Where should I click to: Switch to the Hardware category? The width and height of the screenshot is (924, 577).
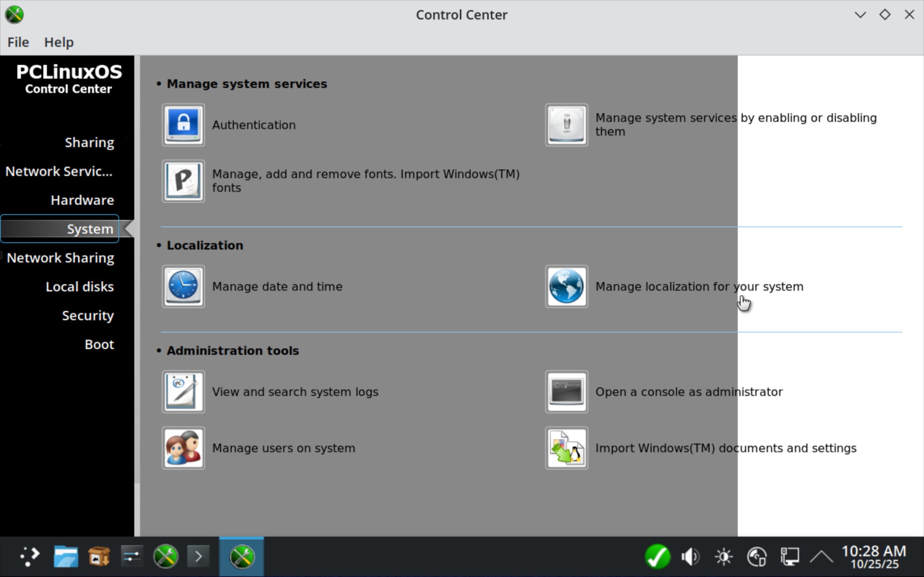coord(82,200)
